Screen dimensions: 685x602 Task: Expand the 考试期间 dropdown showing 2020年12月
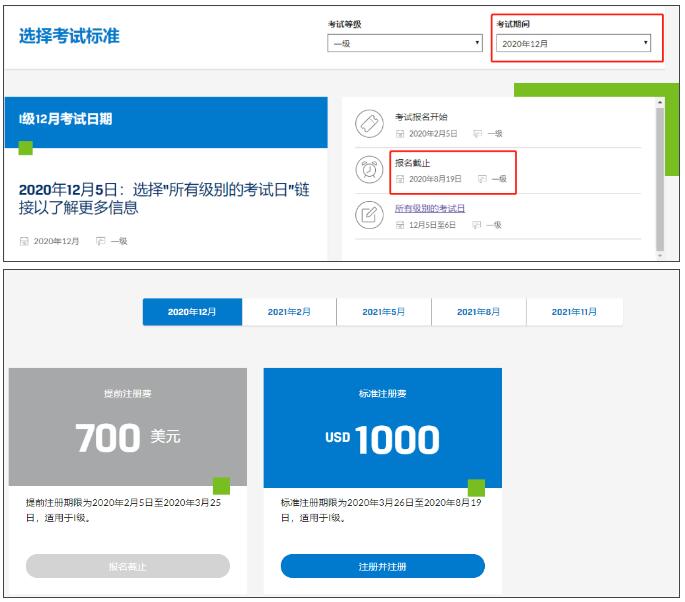[575, 43]
